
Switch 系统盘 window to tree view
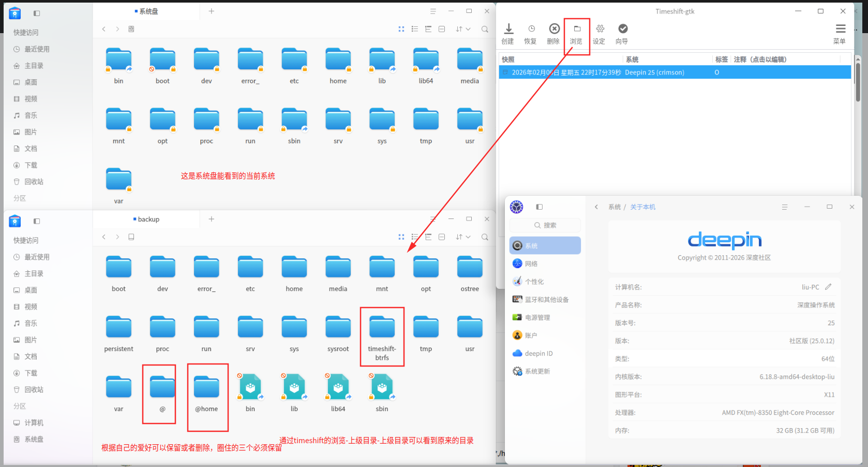(x=428, y=29)
